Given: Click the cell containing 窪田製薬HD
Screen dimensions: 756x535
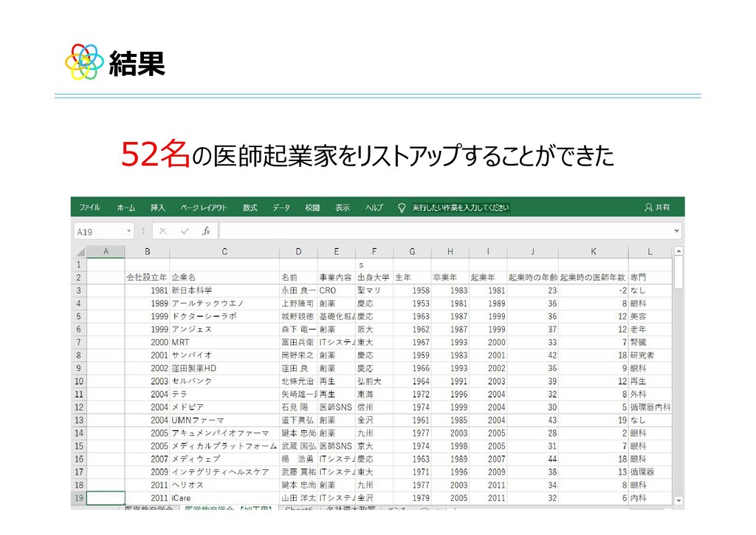Looking at the screenshot, I should pos(224,368).
